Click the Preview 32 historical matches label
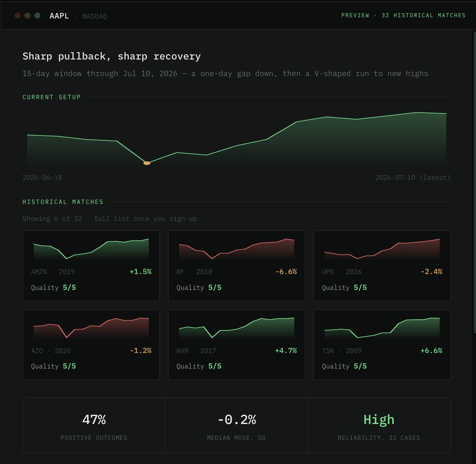This screenshot has height=464, width=476. 403,15
